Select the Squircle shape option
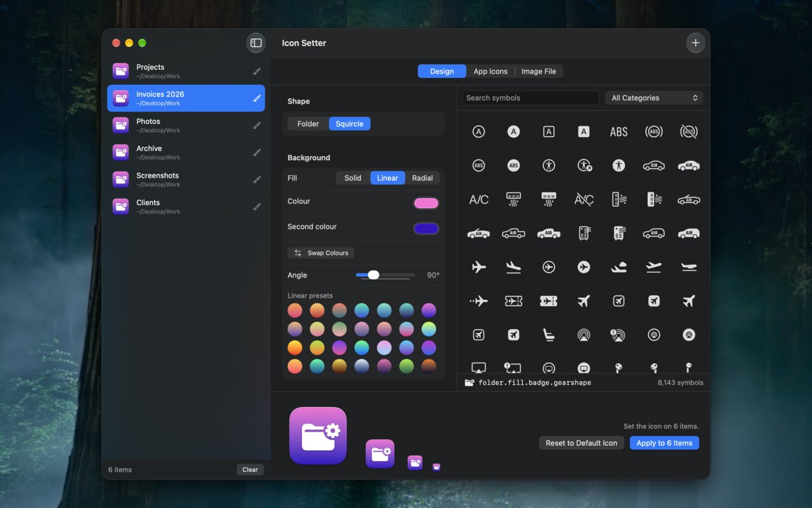Screen dimensions: 812x508 click(350, 124)
